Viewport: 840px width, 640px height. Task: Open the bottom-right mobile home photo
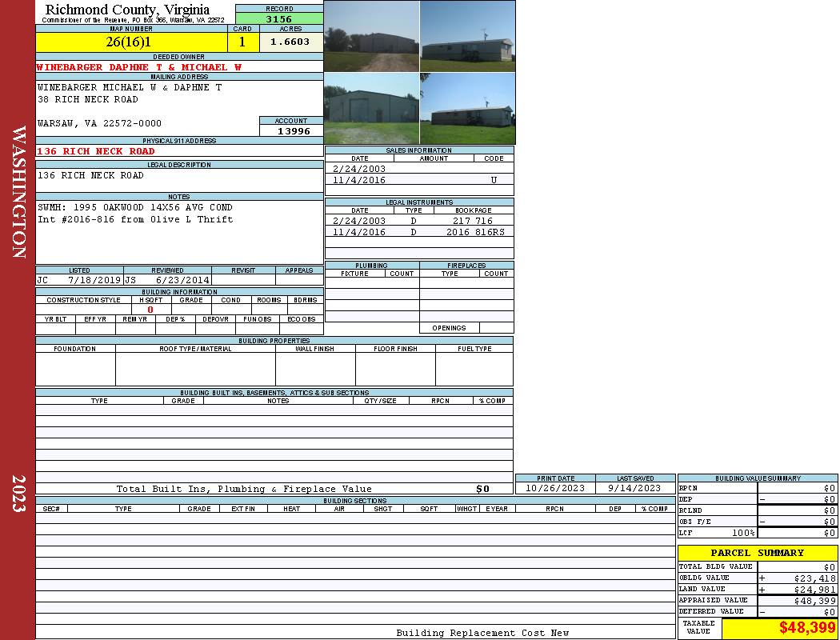point(467,108)
